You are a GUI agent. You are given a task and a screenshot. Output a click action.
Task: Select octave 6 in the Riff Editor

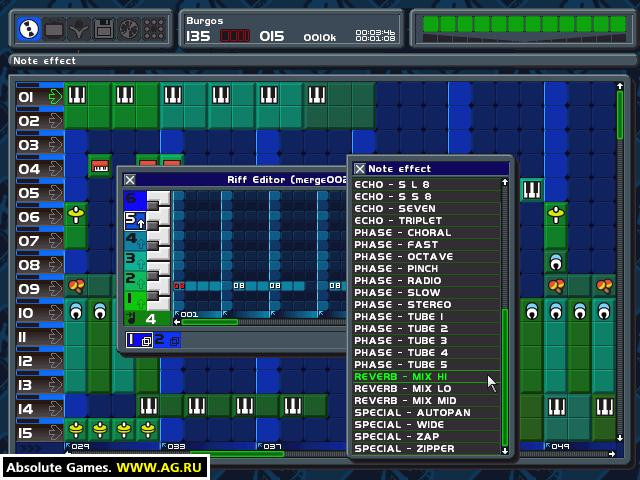click(x=135, y=200)
